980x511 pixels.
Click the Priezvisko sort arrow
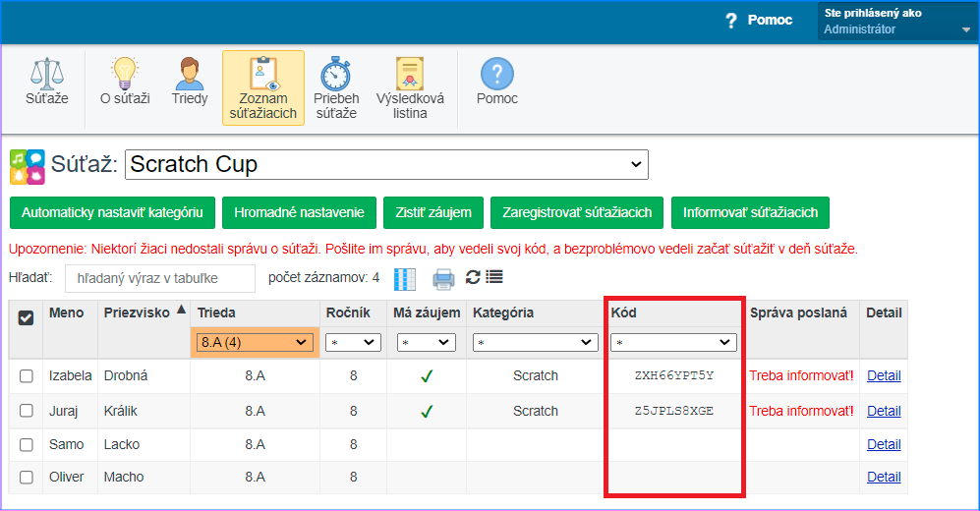pos(181,310)
